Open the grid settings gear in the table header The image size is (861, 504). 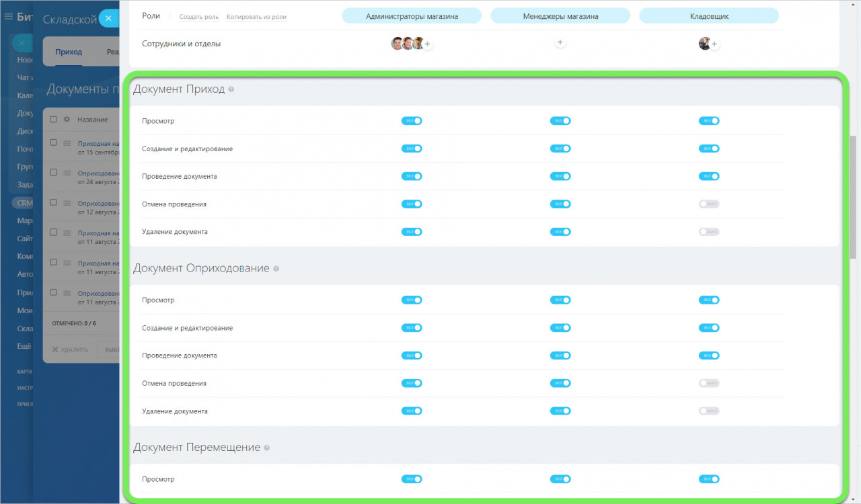(x=67, y=120)
